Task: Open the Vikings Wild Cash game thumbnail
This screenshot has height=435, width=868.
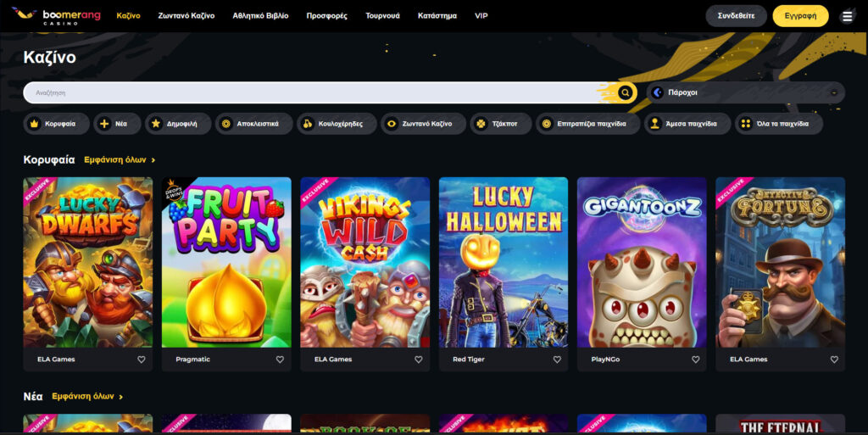Action: click(364, 262)
